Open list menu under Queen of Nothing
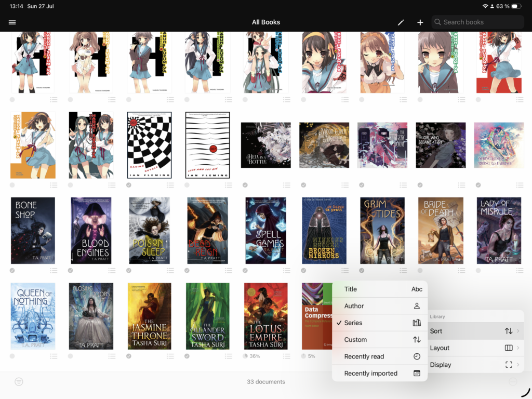The width and height of the screenshot is (532, 399). [x=54, y=356]
